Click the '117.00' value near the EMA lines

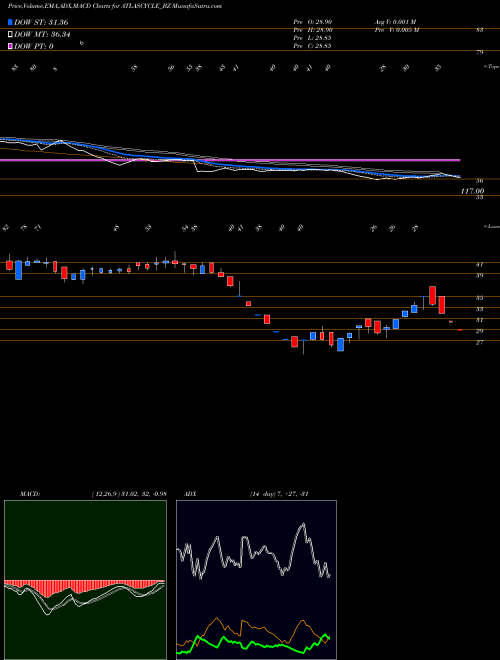(x=472, y=191)
